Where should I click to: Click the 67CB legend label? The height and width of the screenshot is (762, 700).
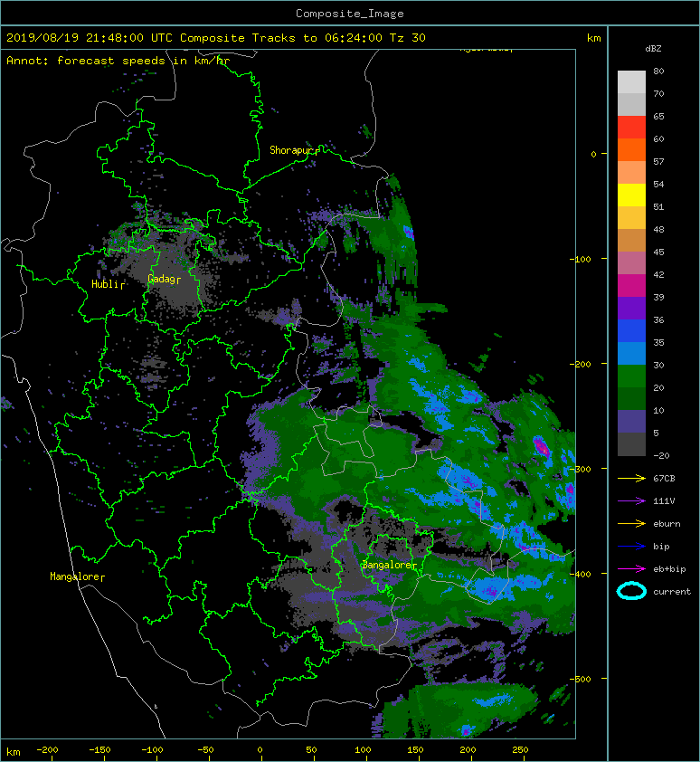[664, 478]
